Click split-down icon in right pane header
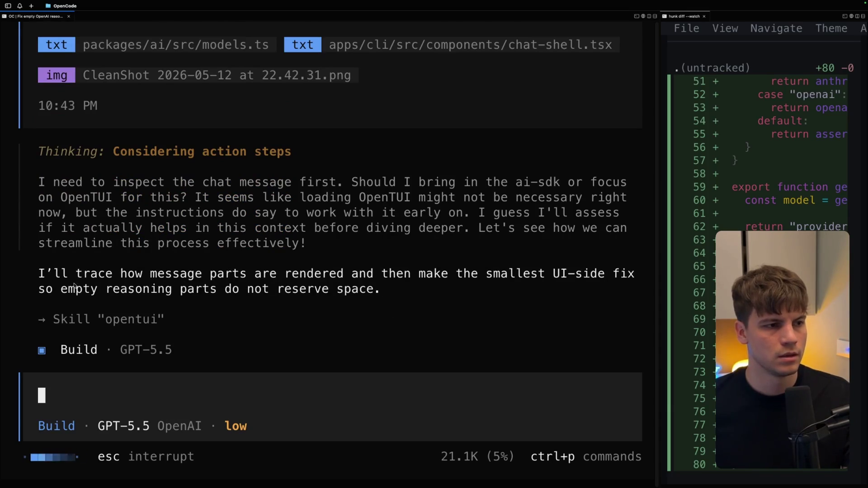This screenshot has width=868, height=488. 863,16
